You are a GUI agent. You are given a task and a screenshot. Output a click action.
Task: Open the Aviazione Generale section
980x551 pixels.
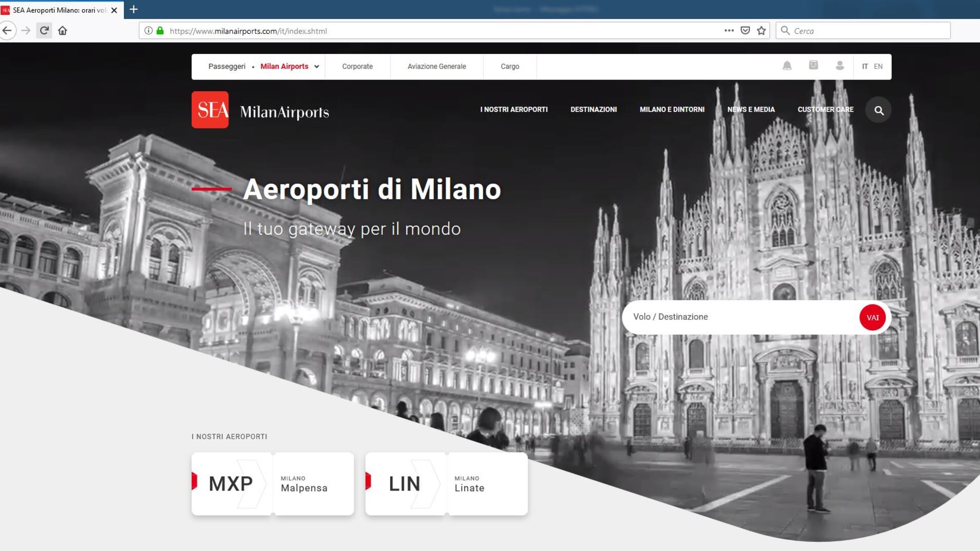click(x=436, y=66)
